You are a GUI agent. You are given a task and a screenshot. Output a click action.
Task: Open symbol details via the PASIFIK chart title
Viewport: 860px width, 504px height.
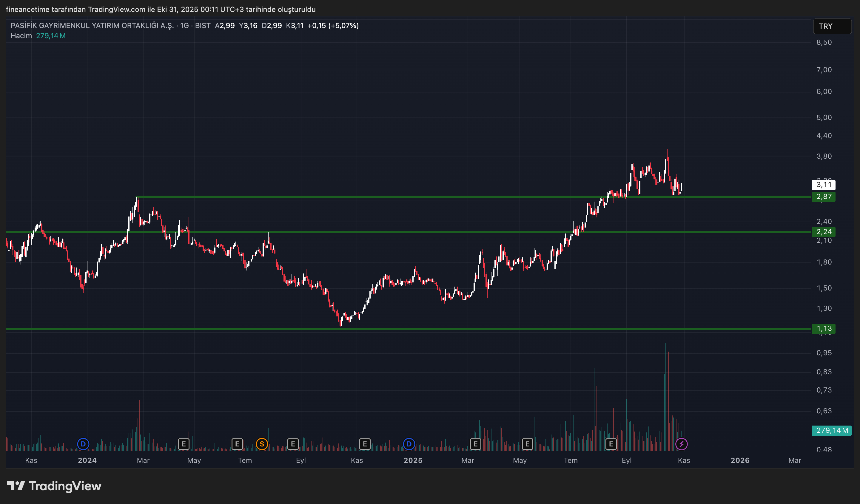[x=92, y=25]
